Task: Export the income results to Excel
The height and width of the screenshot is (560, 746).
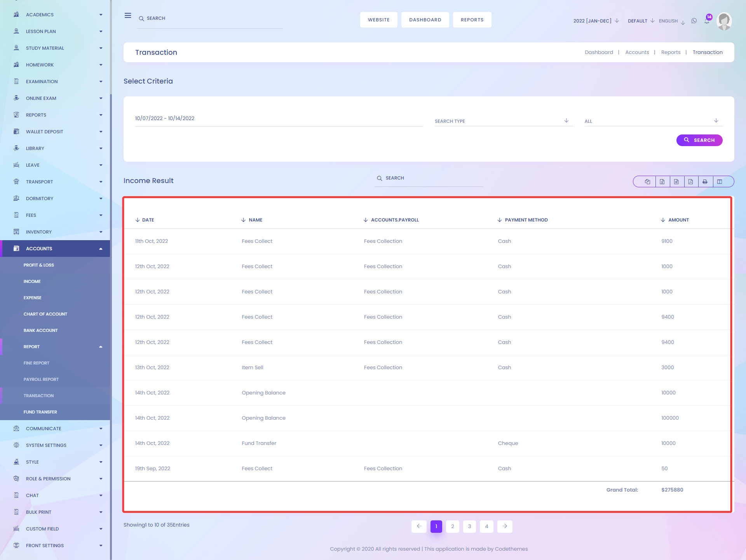Action: tap(662, 181)
